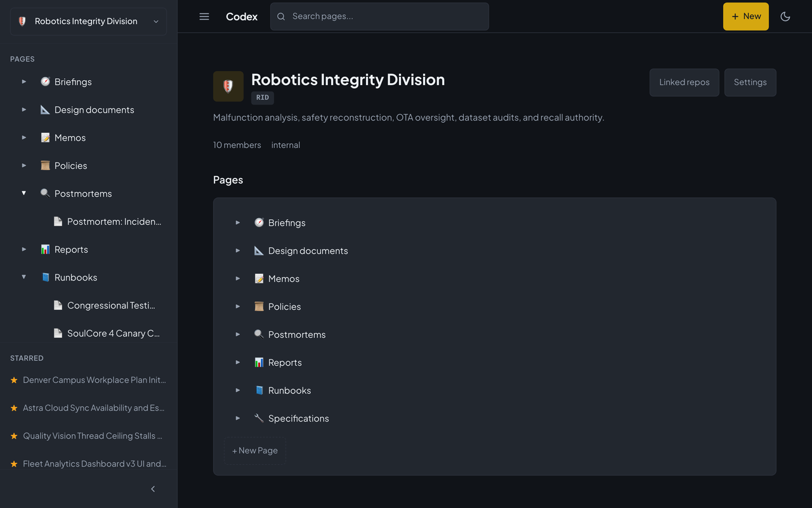Select Runbooks in the main Pages list

(x=289, y=391)
